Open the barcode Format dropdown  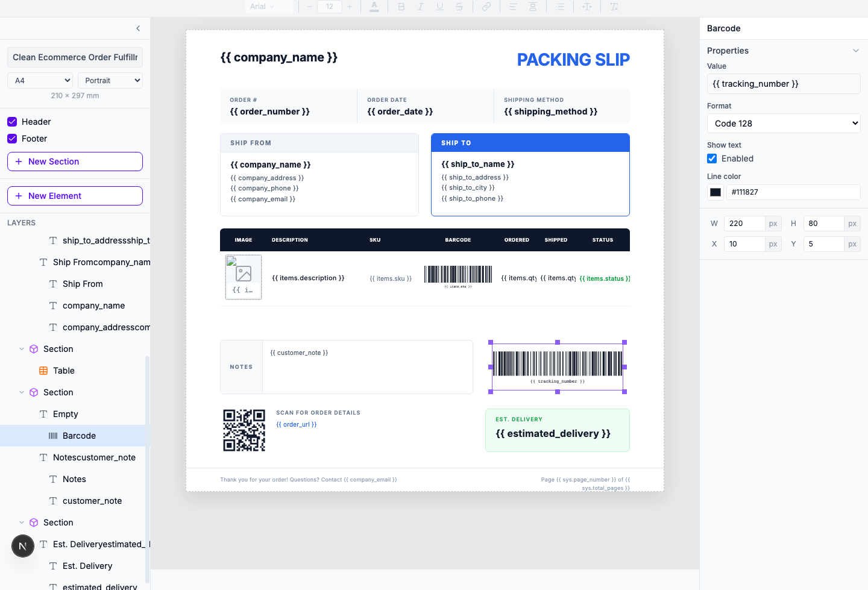coord(784,124)
